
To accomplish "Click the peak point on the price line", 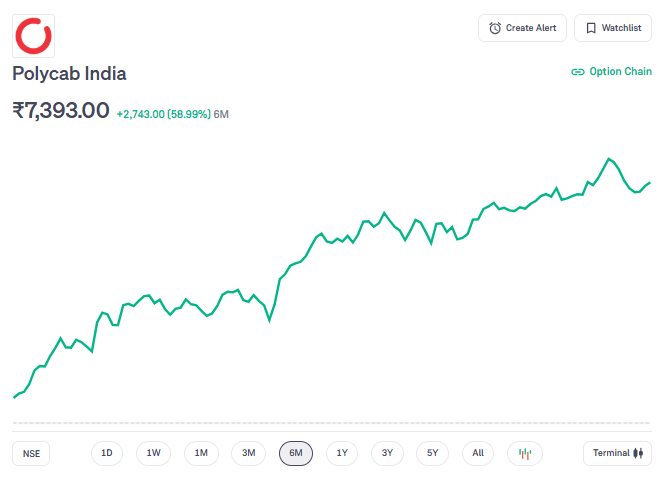I will click(608, 158).
